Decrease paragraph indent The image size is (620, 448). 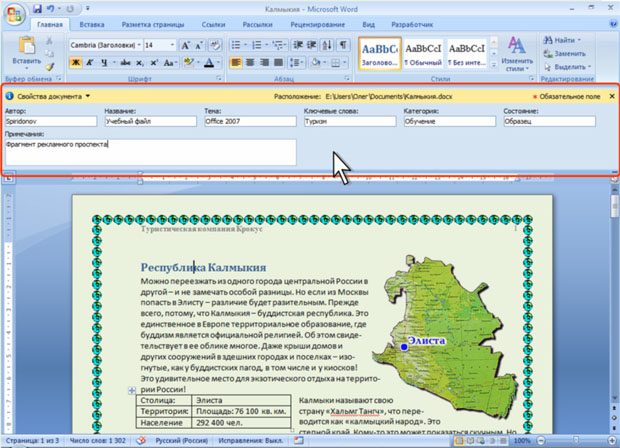click(298, 45)
